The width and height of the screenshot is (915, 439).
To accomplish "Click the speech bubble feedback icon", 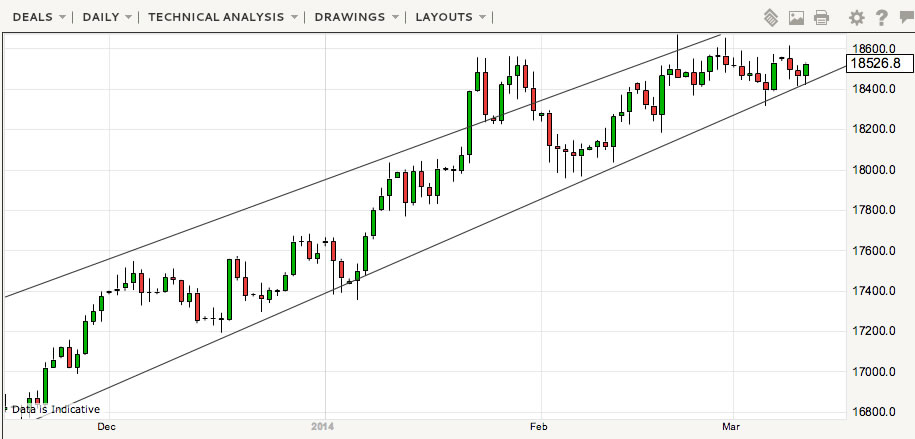I will click(x=905, y=17).
